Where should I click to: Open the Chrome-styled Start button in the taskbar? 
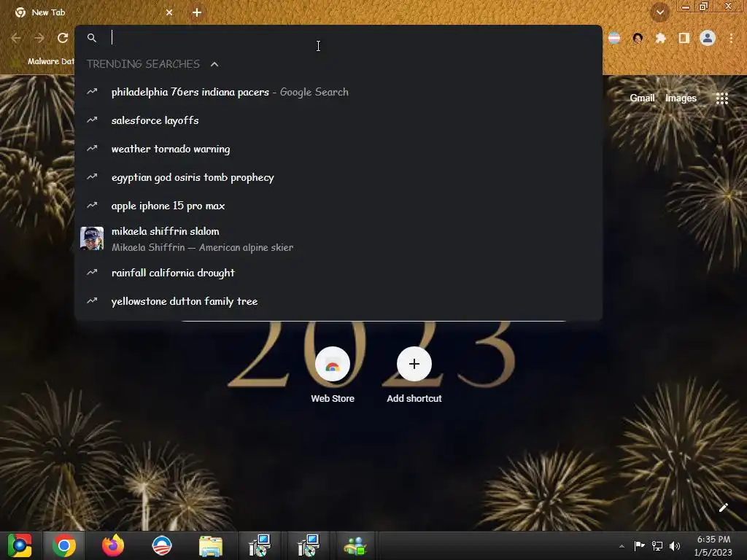(x=20, y=545)
